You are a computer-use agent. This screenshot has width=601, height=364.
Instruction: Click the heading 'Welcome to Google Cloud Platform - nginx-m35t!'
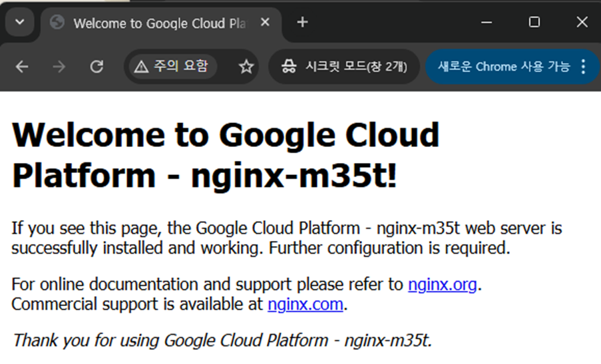coord(226,155)
